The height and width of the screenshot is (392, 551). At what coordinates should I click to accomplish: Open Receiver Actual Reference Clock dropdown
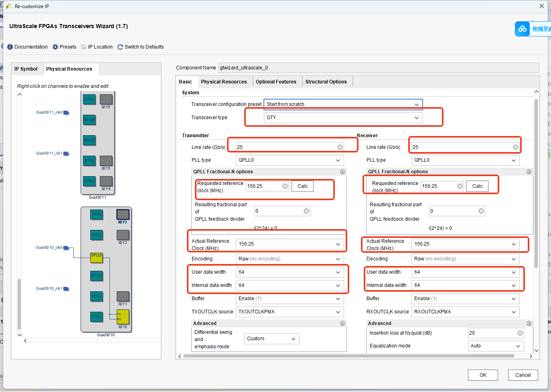pos(466,244)
